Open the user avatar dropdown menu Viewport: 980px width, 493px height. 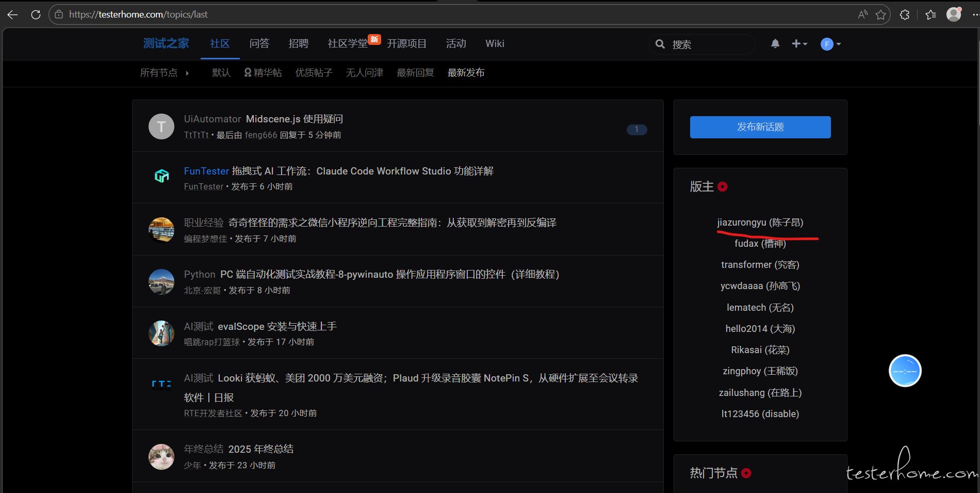tap(830, 44)
